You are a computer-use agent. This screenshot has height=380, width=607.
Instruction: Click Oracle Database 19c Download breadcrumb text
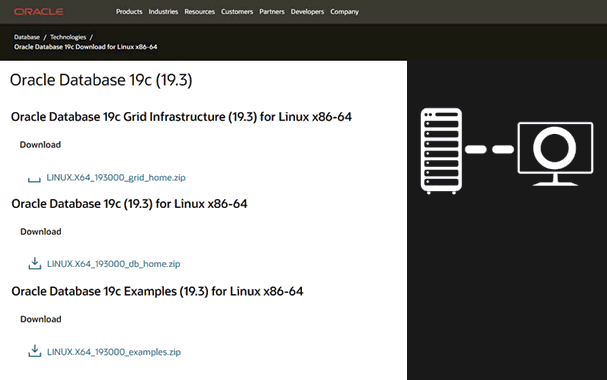coord(86,47)
